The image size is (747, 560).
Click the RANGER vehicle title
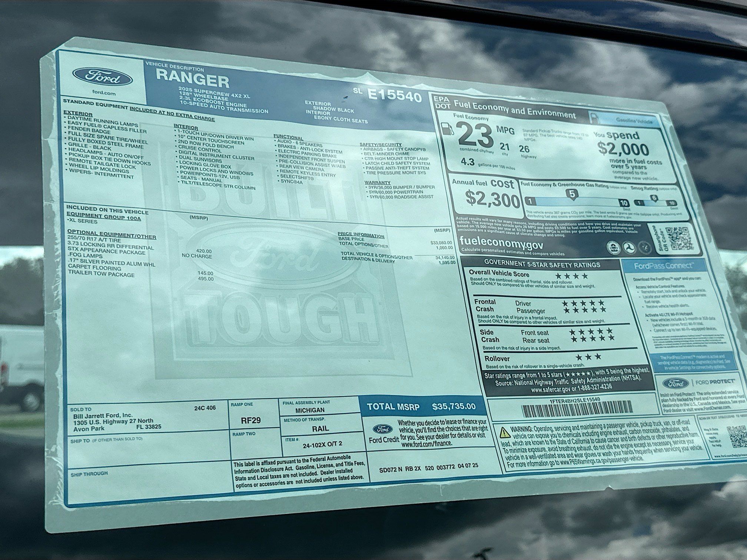(x=193, y=78)
